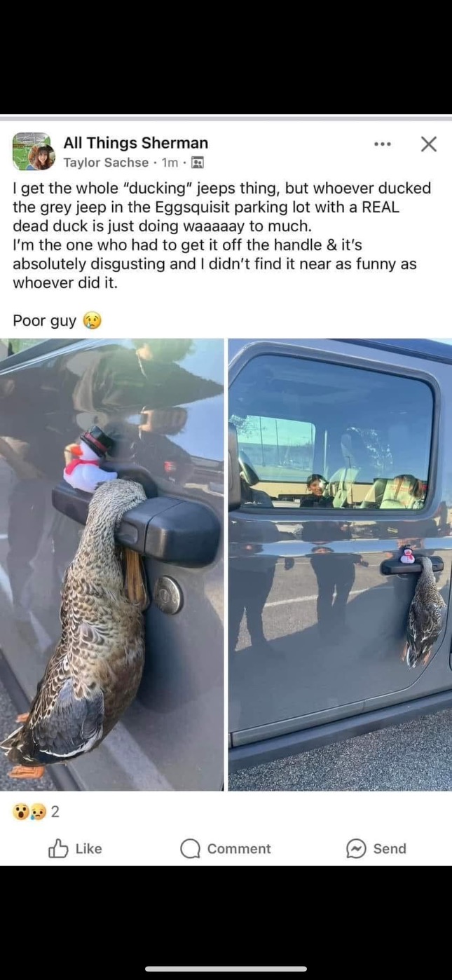View the reaction count of 2
Image resolution: width=452 pixels, height=980 pixels.
tap(55, 812)
